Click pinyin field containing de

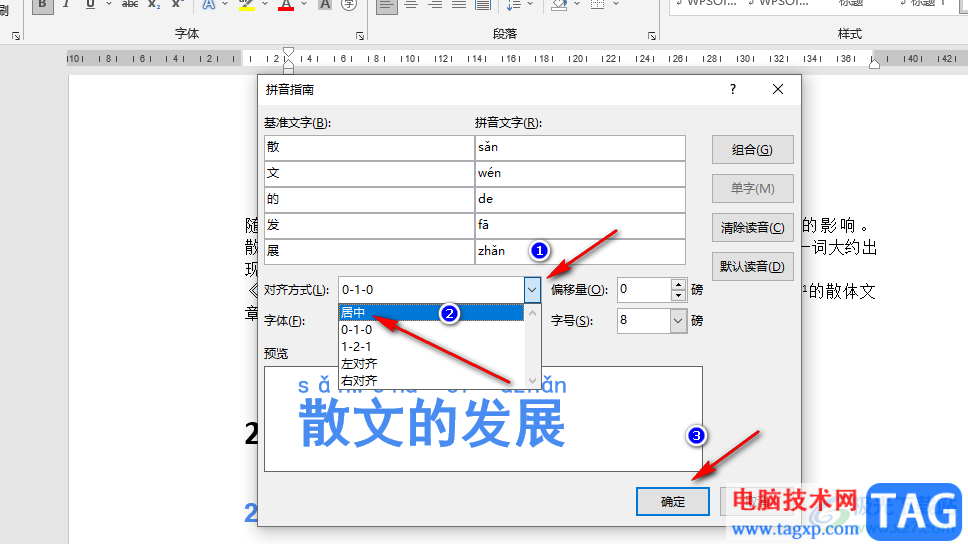point(580,199)
